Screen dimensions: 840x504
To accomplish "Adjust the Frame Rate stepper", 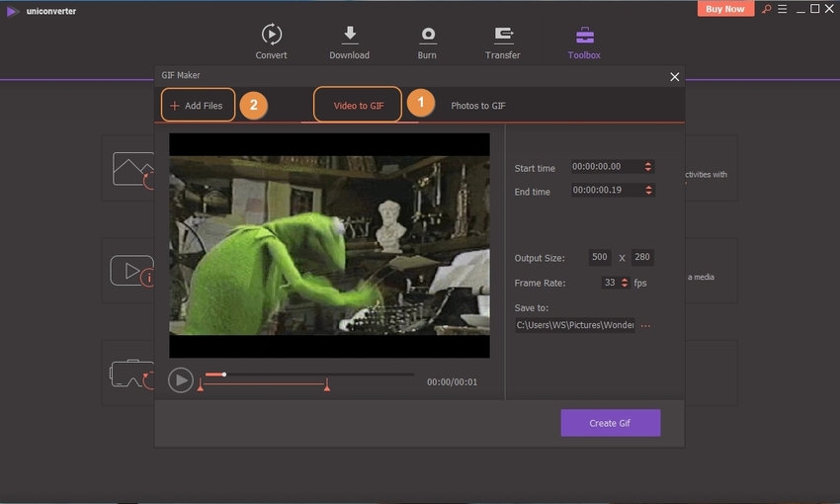I will point(624,283).
